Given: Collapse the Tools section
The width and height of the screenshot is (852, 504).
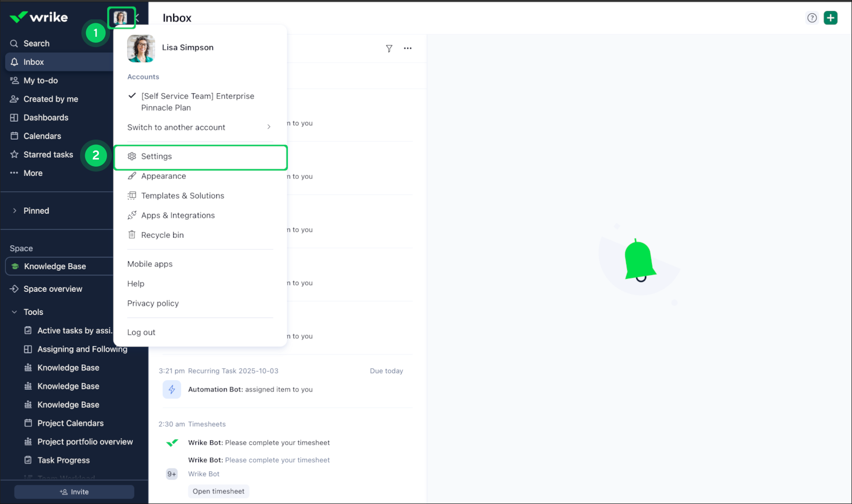Looking at the screenshot, I should click(15, 312).
